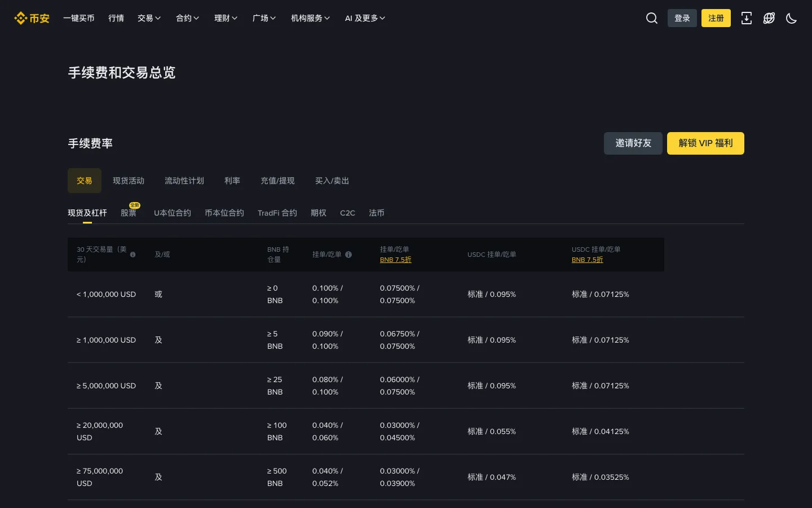This screenshot has width=812, height=508.
Task: Click BNB 7.5折 link under USDC 挂单/吃单
Action: pos(588,260)
